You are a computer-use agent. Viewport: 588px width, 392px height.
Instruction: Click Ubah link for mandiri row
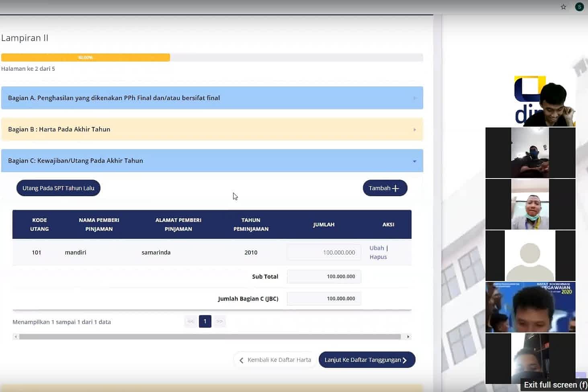377,248
